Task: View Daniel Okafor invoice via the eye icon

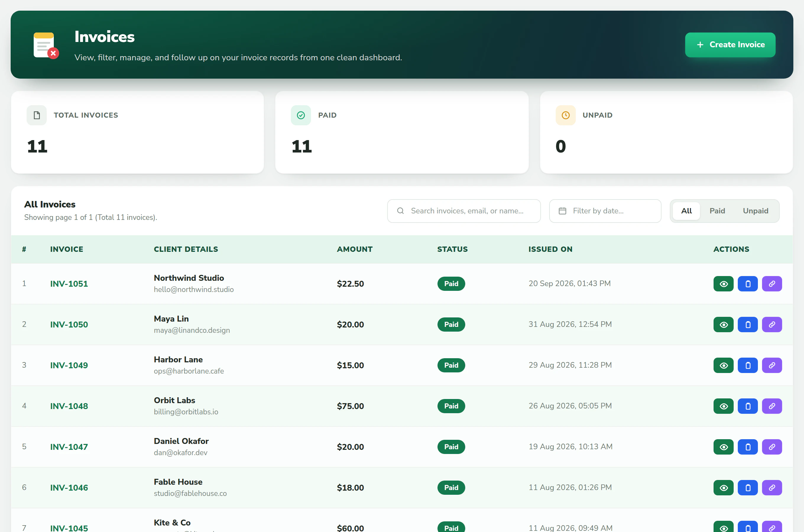Action: (723, 447)
